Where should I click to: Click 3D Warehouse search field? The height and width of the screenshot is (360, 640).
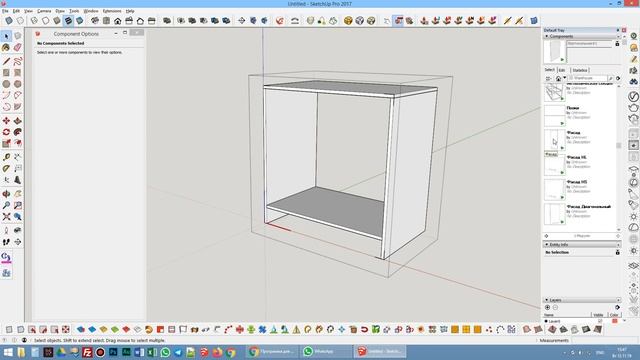[588, 78]
